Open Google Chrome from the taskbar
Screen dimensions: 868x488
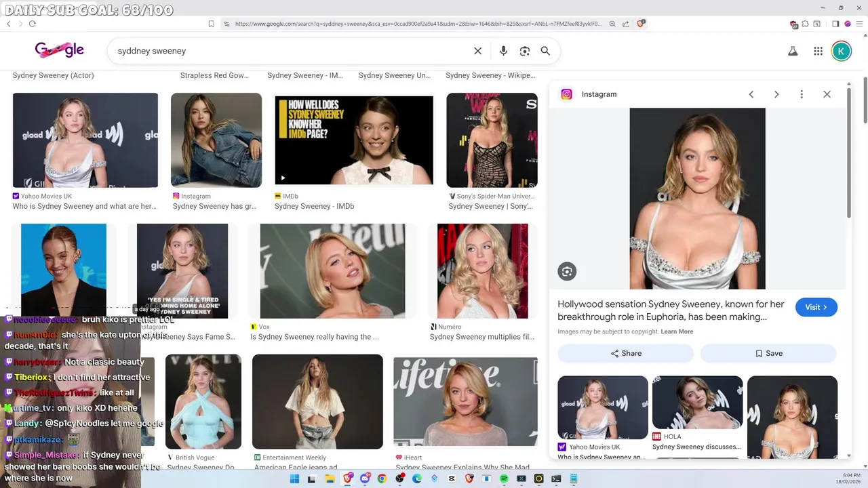pyautogui.click(x=382, y=479)
